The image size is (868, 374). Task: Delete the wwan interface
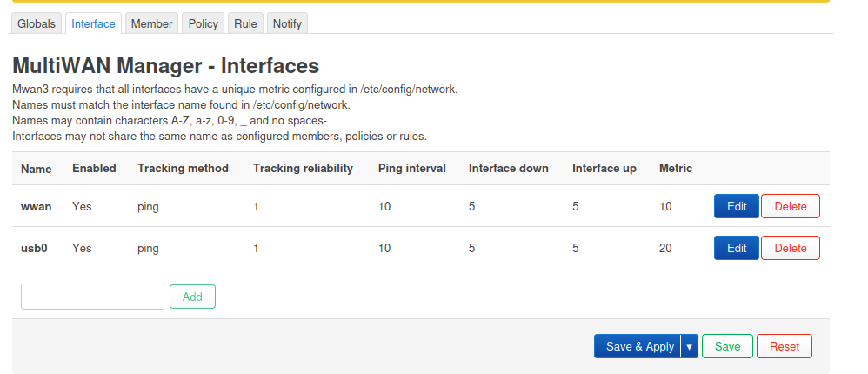click(791, 206)
